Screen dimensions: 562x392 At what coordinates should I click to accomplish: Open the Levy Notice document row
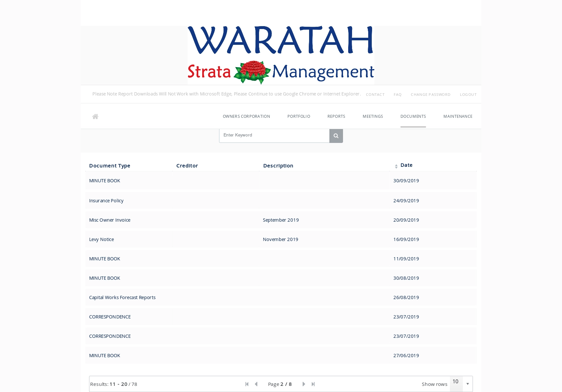pyautogui.click(x=281, y=239)
